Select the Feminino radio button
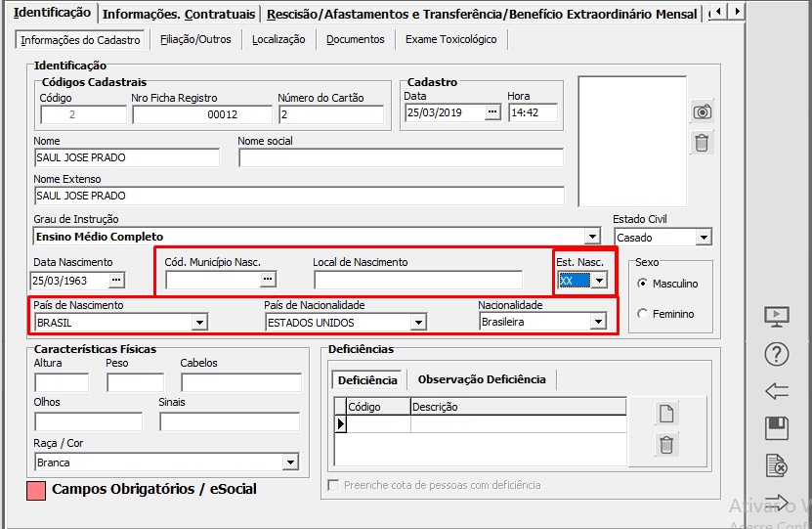 [x=642, y=314]
